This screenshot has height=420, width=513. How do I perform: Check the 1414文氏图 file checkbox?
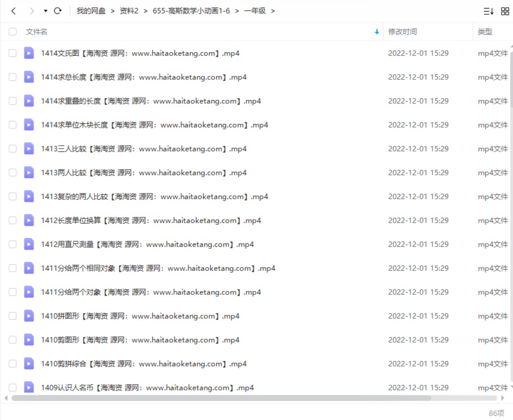tap(12, 53)
